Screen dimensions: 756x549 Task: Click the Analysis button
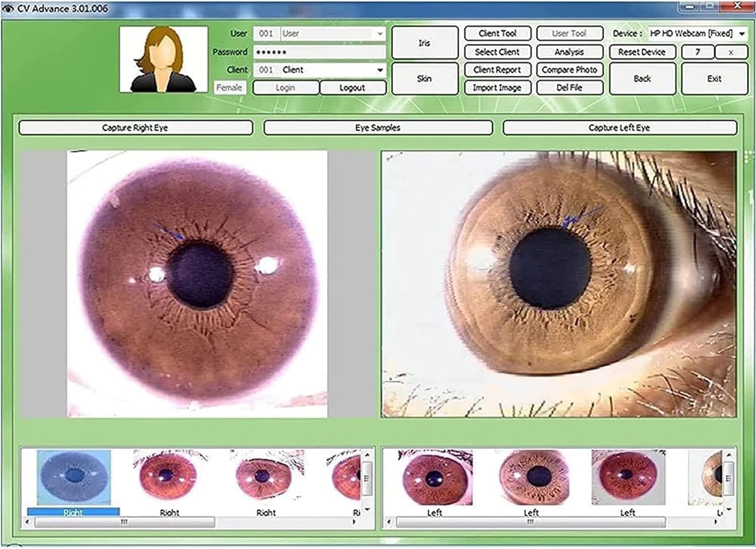pyautogui.click(x=569, y=52)
